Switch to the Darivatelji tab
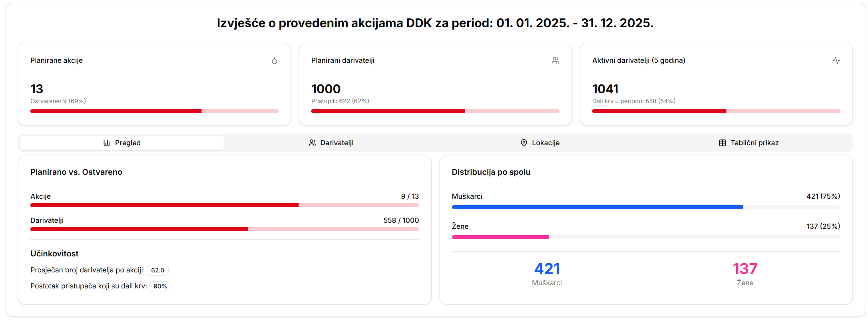Screen dimensions: 868x320 click(331, 142)
